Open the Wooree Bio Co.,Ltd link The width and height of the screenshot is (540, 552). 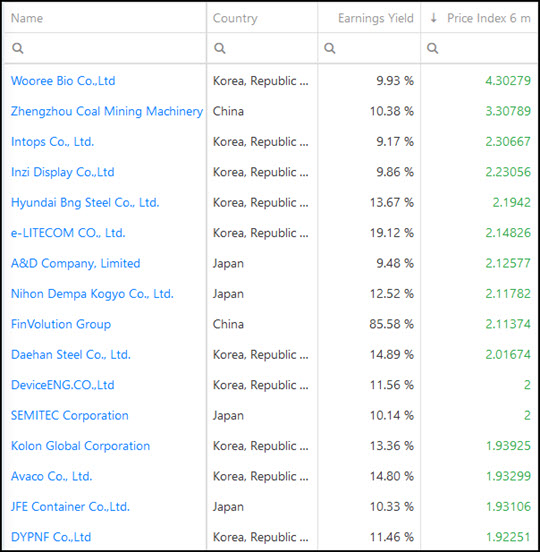pyautogui.click(x=63, y=81)
